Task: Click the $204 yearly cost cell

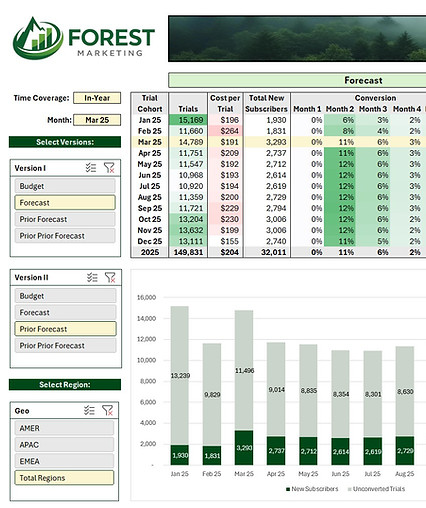Action: [225, 252]
